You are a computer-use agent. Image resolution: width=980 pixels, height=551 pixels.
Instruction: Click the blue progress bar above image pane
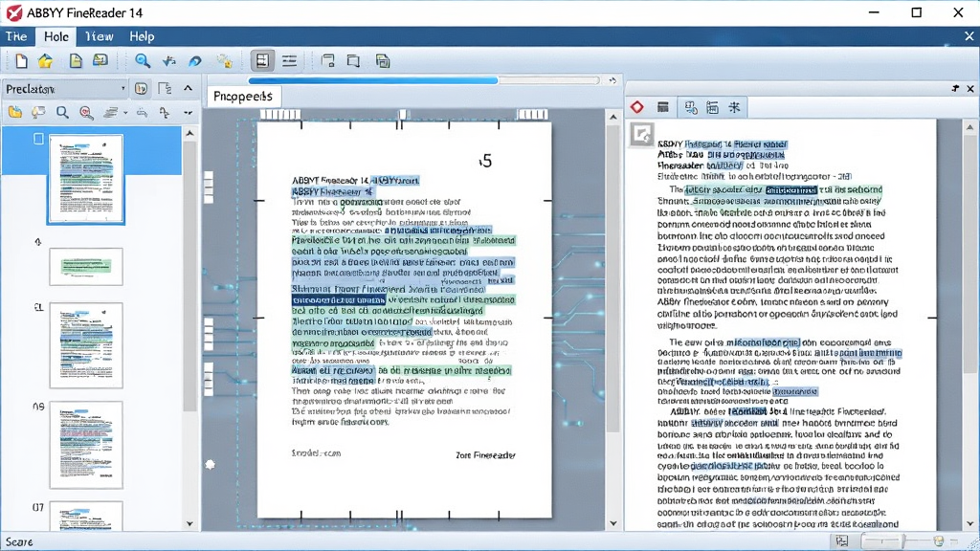[373, 80]
